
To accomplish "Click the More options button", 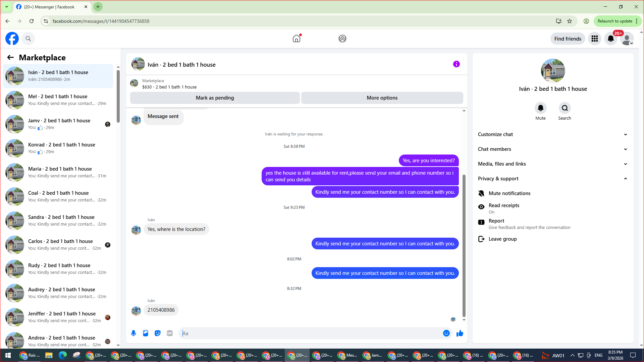I will (382, 98).
